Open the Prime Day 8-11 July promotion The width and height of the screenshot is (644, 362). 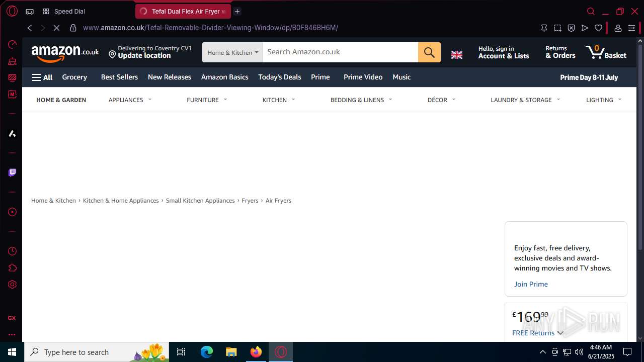tap(589, 77)
